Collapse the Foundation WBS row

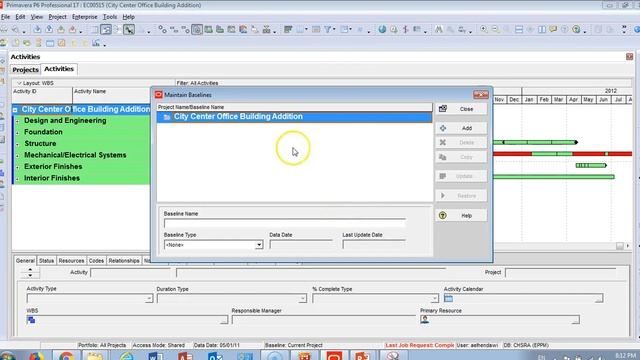tap(17, 133)
